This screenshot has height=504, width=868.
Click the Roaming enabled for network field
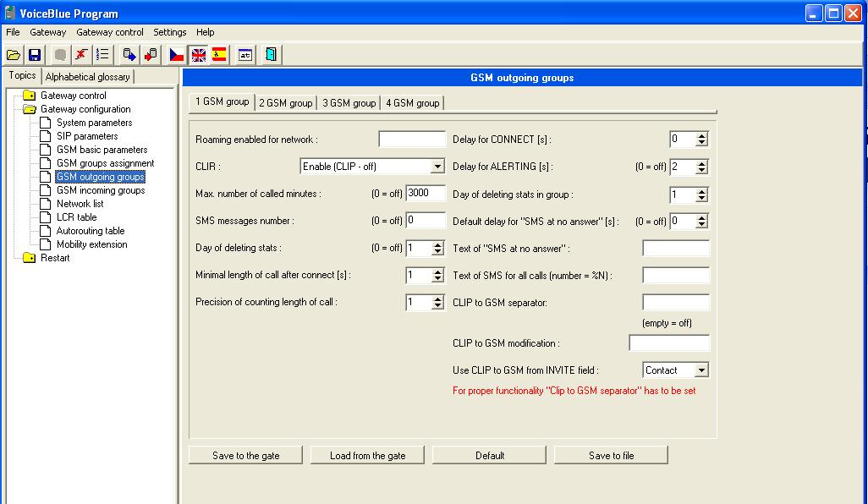point(411,140)
